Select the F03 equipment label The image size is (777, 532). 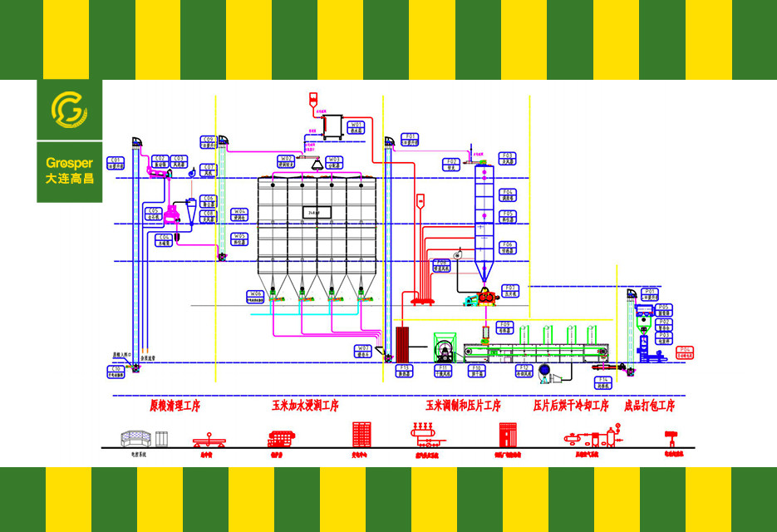[508, 158]
